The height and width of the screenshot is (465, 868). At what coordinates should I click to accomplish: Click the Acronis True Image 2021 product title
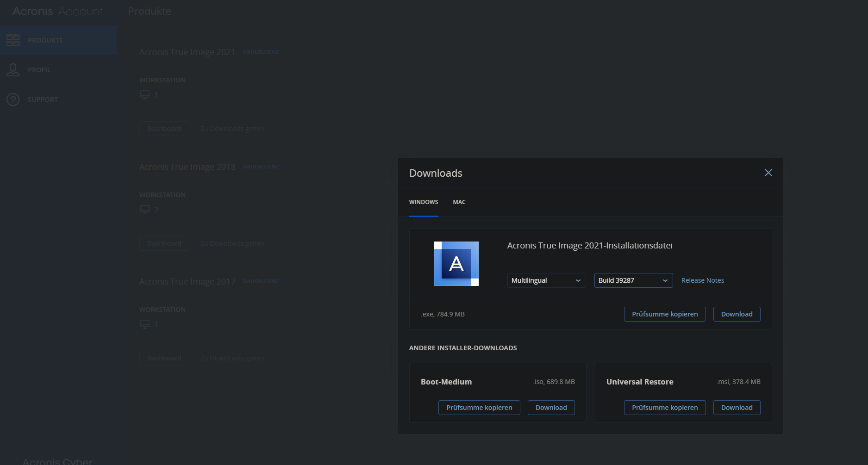187,52
